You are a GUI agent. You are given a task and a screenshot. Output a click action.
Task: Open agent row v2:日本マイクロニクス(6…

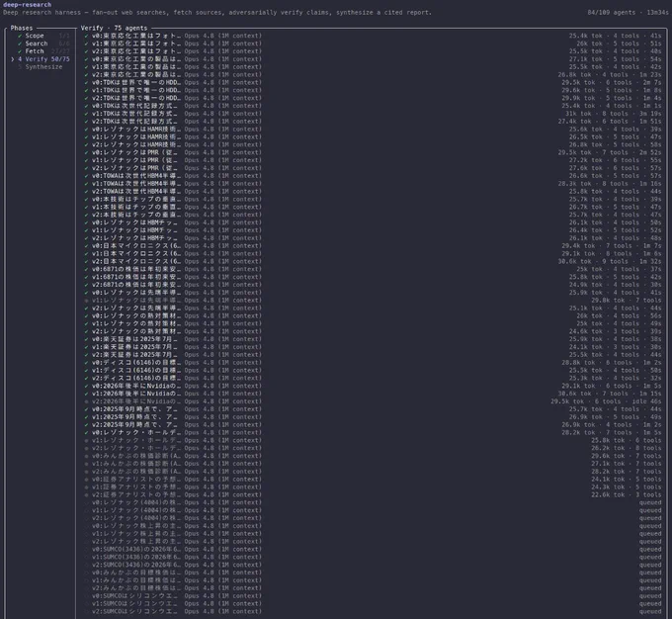click(373, 261)
